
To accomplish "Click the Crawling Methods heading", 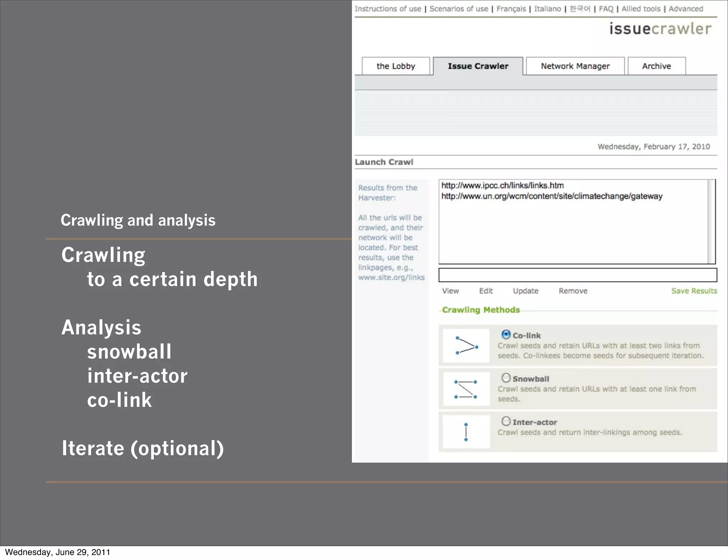I will tap(481, 310).
